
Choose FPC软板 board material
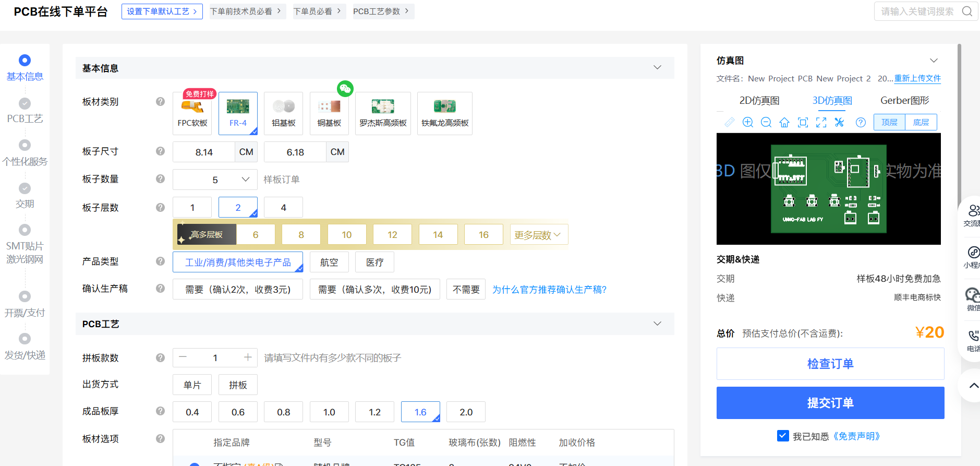[192, 113]
